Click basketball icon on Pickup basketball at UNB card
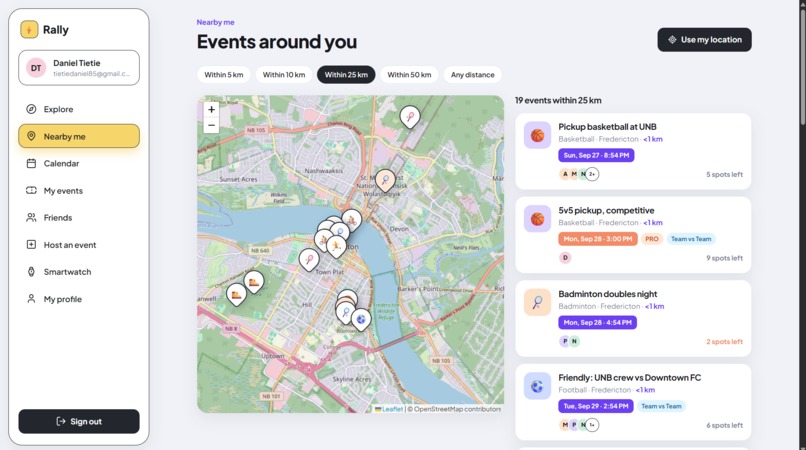Image resolution: width=806 pixels, height=450 pixels. pos(537,135)
